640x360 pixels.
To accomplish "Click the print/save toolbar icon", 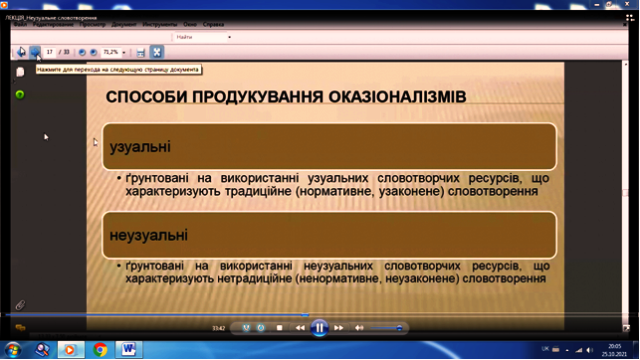I will click(141, 52).
